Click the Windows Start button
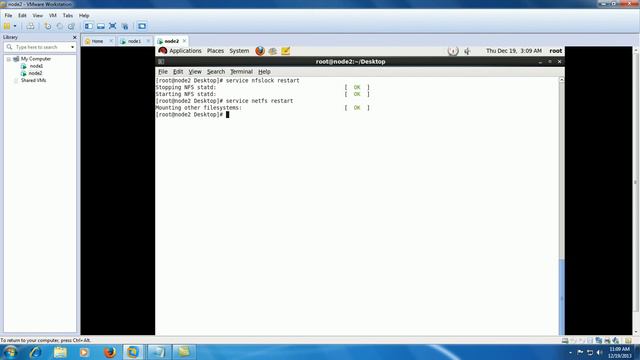Screen dimensions: 640x360 pyautogui.click(x=10, y=352)
